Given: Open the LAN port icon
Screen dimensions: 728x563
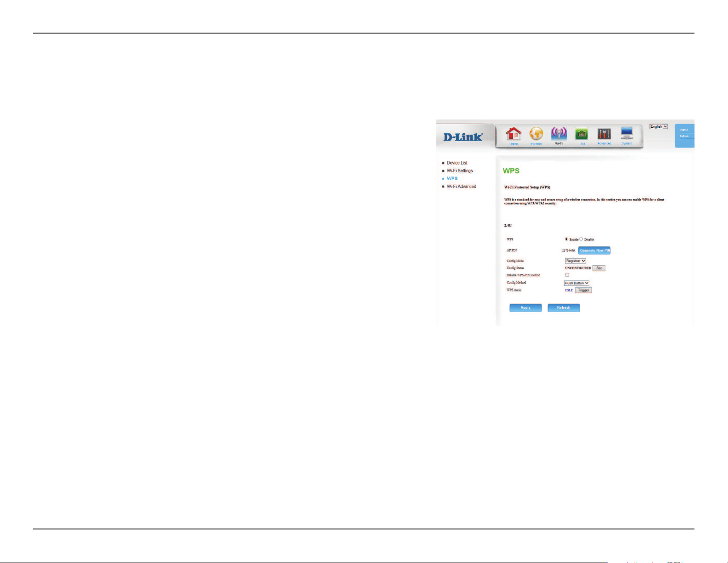Looking at the screenshot, I should [x=581, y=135].
